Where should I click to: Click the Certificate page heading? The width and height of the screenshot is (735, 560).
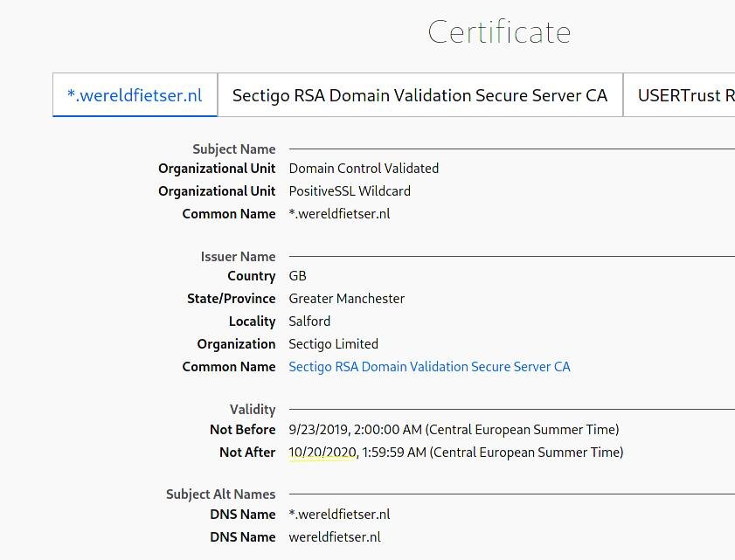click(499, 32)
